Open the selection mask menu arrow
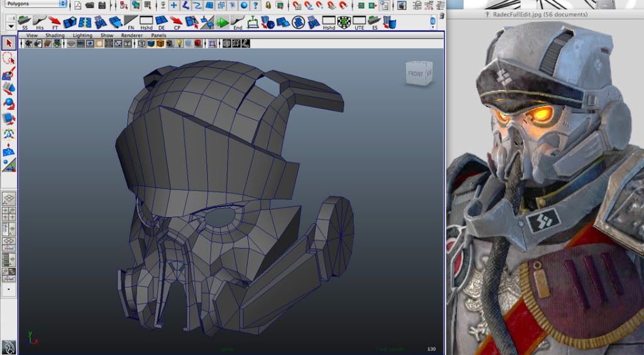Viewport: 644px width, 355px height. pyautogui.click(x=163, y=5)
